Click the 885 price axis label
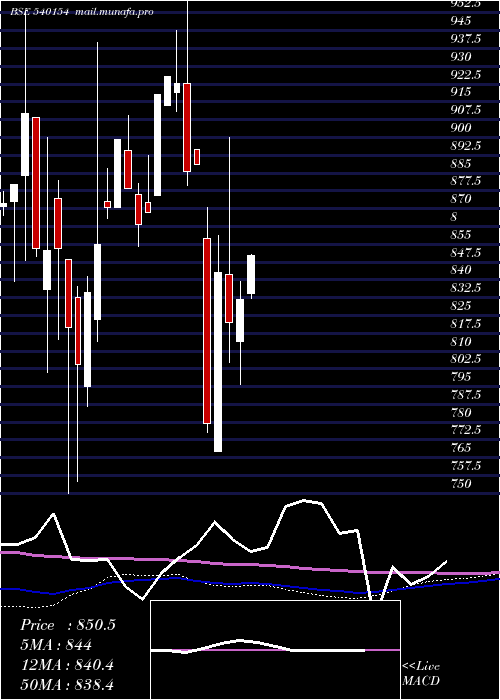500x700 pixels. tap(461, 163)
